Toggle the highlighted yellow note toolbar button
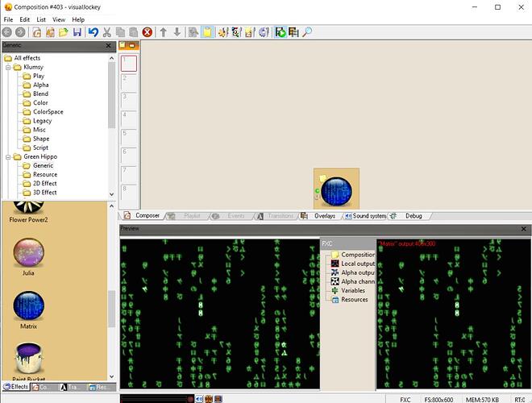 coord(207,32)
